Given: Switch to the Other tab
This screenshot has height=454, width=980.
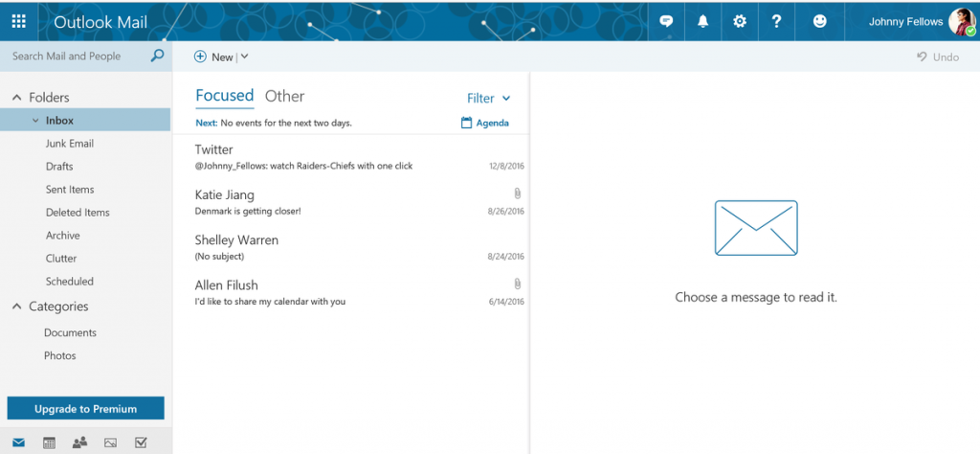Looking at the screenshot, I should [284, 96].
